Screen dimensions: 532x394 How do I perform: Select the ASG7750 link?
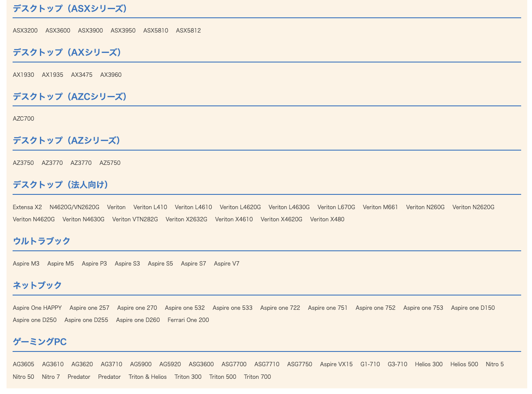point(300,364)
